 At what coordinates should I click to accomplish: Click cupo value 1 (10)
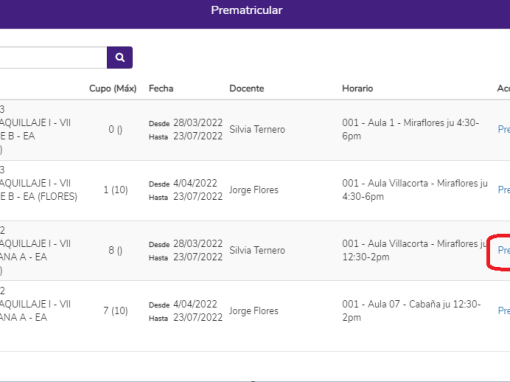115,190
